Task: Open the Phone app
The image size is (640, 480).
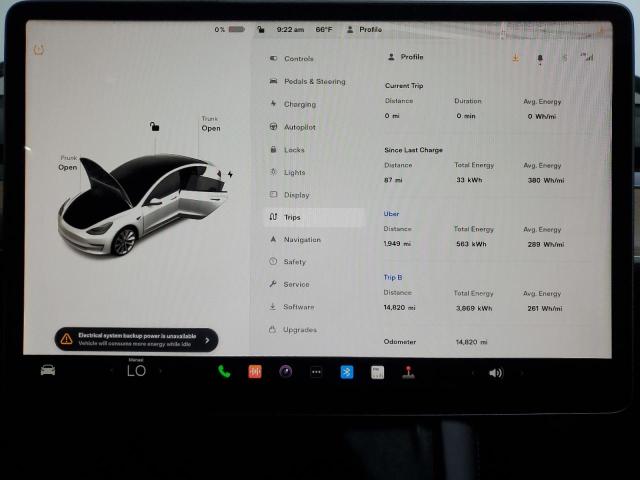Action: click(224, 371)
